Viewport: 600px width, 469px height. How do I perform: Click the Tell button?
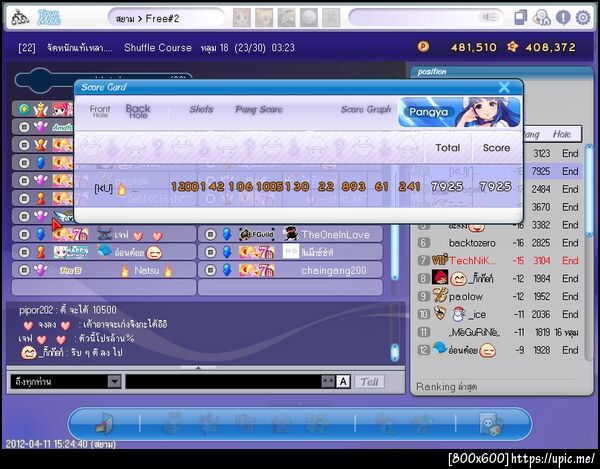click(x=369, y=381)
